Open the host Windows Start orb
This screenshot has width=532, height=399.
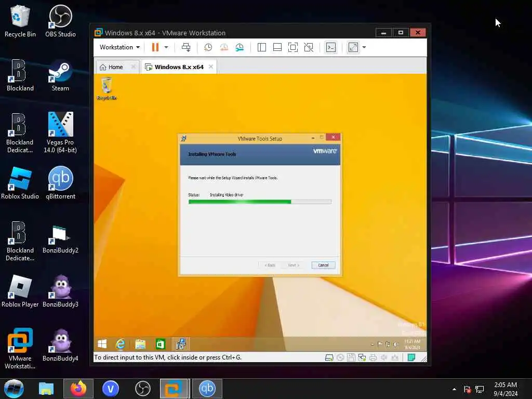click(14, 389)
